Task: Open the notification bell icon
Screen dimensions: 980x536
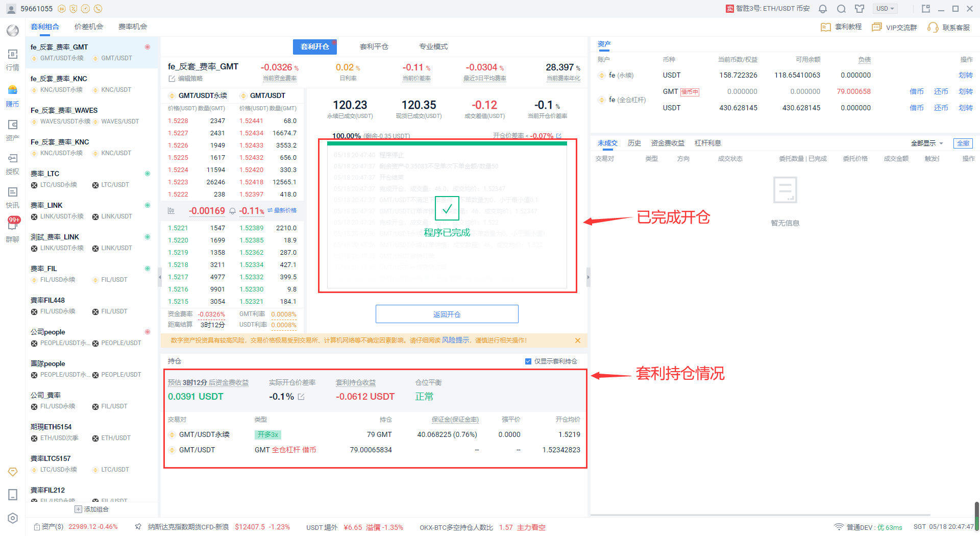Action: [x=823, y=9]
